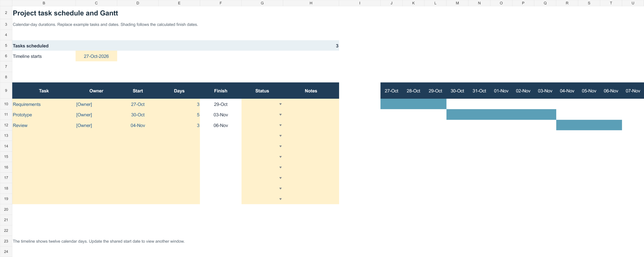The width and height of the screenshot is (644, 257).
Task: Click the footer note about twelve calendar days
Action: pyautogui.click(x=99, y=241)
